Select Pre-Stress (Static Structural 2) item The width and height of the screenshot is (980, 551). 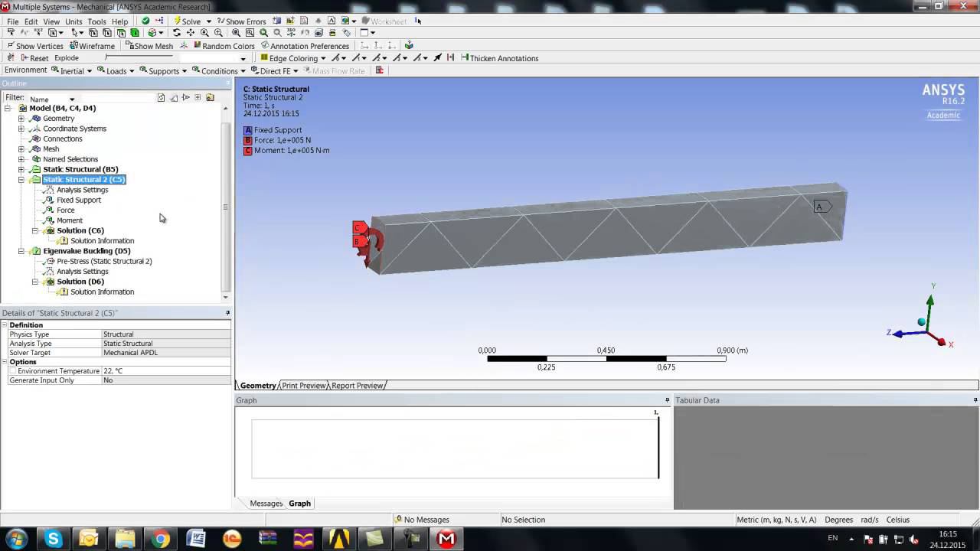tap(104, 261)
